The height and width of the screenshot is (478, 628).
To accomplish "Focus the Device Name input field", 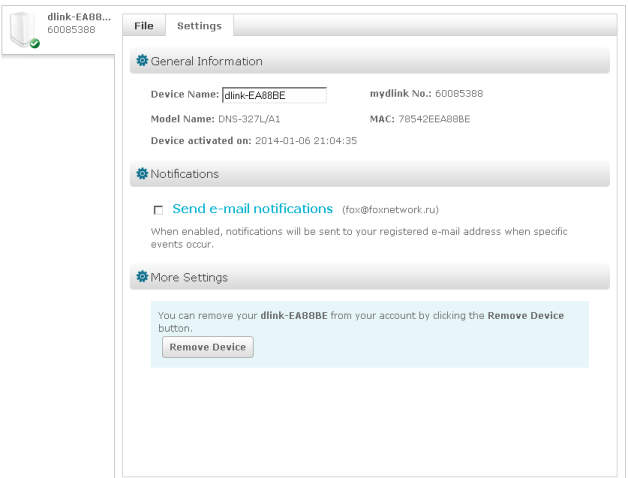I will point(274,95).
